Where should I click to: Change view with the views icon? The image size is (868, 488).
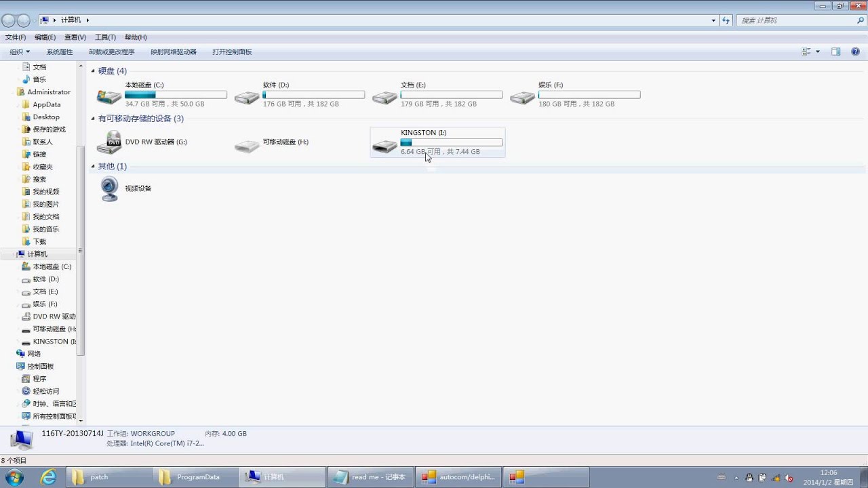(x=806, y=52)
